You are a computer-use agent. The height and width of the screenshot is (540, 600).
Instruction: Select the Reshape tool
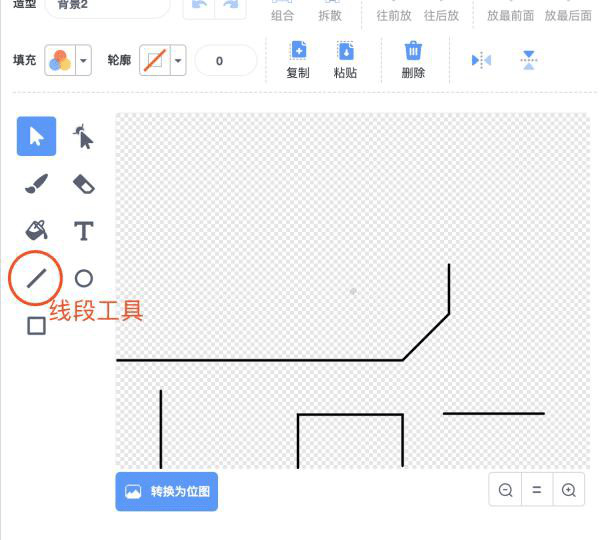(x=83, y=136)
